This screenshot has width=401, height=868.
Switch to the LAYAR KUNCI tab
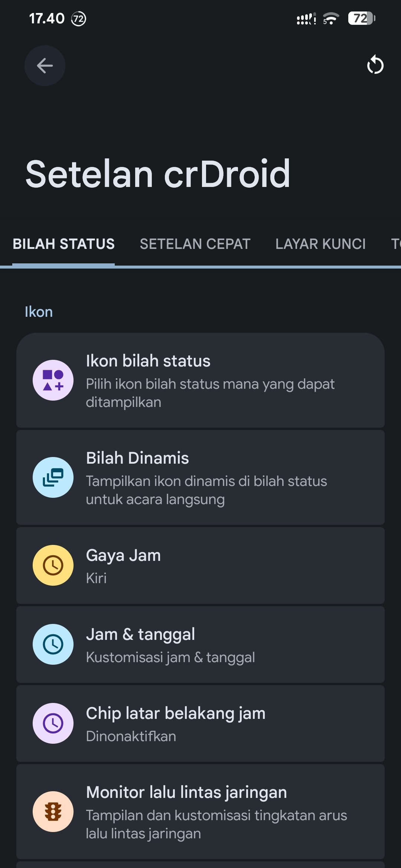[x=320, y=244]
